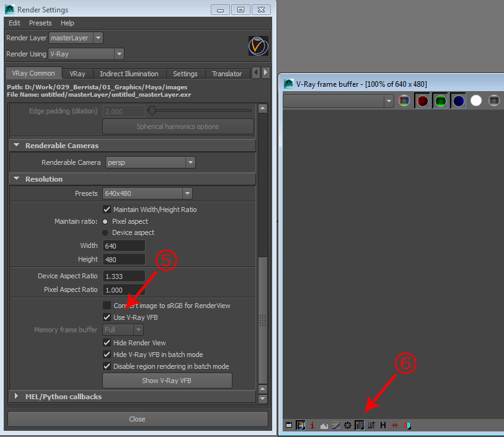The width and height of the screenshot is (504, 437).
Task: Click the bottom scrollbar down arrow
Action: pyautogui.click(x=263, y=399)
